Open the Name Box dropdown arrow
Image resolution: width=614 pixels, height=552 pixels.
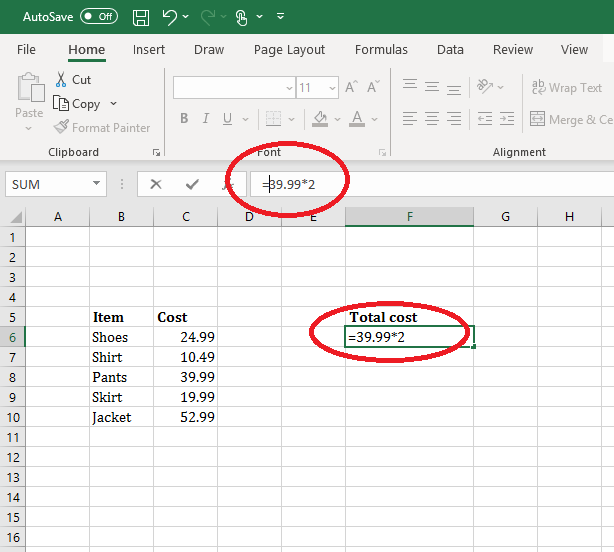point(97,184)
